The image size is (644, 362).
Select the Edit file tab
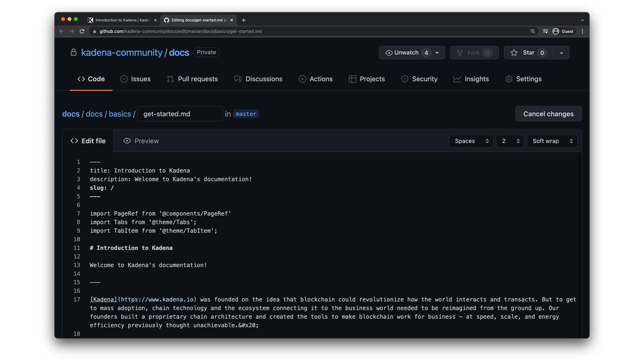(x=88, y=141)
